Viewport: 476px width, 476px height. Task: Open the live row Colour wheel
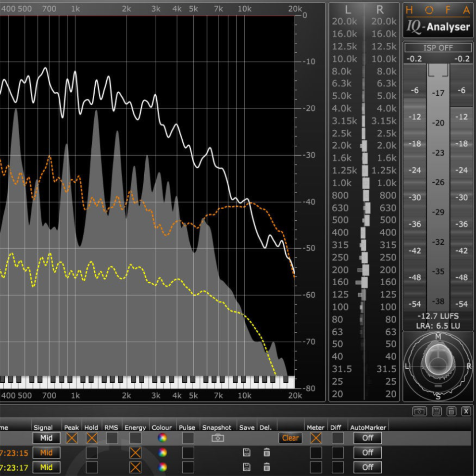(x=163, y=438)
